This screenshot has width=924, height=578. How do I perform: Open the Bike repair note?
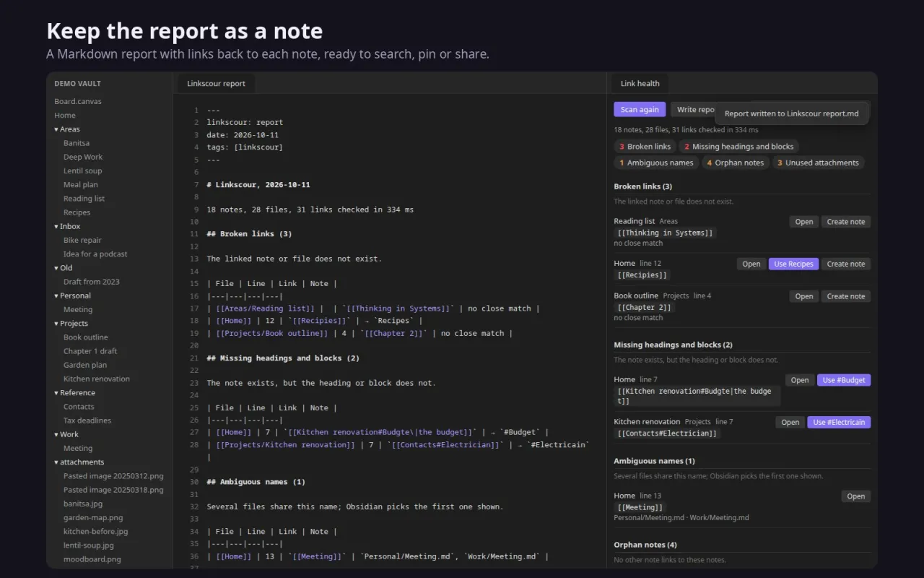(x=82, y=241)
